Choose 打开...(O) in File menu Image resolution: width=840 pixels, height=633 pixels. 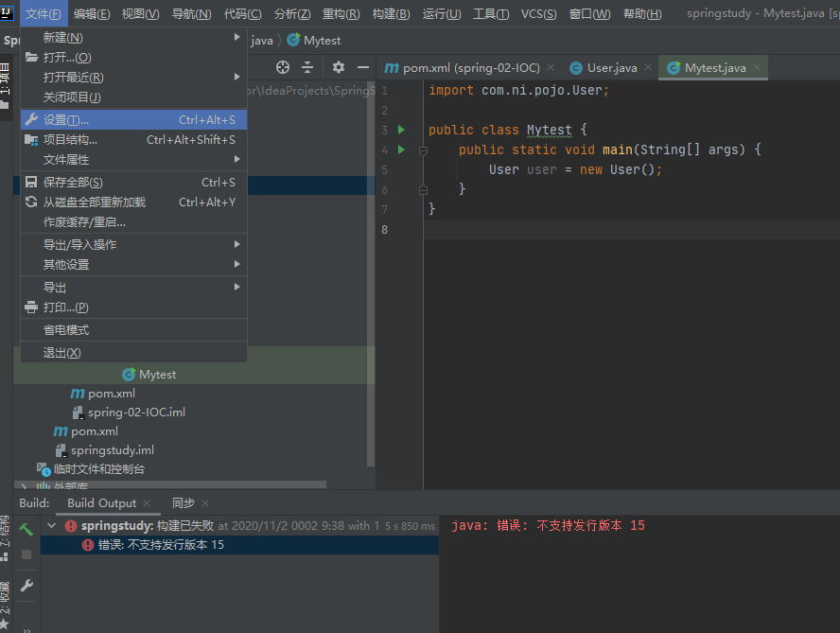click(134, 58)
